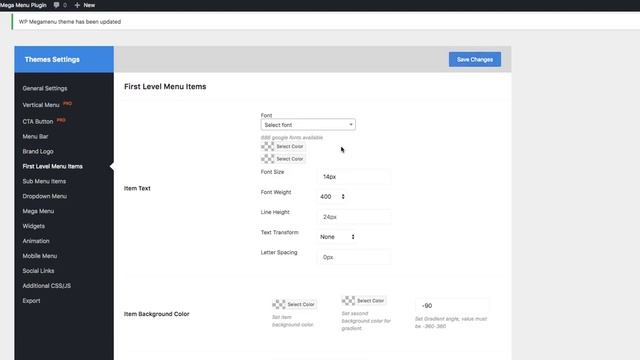640x360 pixels.
Task: Open Social Links settings
Action: tap(38, 271)
